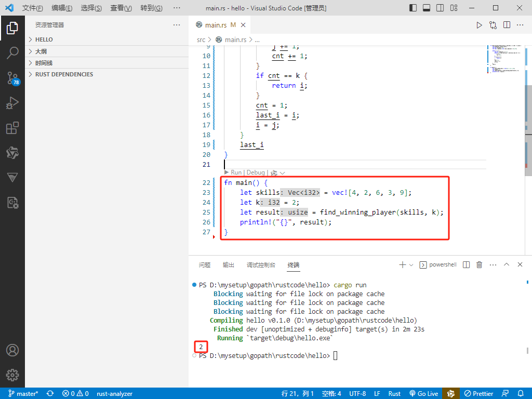Click rust-analyzer status item
Viewport: 532px width, 399px height.
(x=115, y=394)
